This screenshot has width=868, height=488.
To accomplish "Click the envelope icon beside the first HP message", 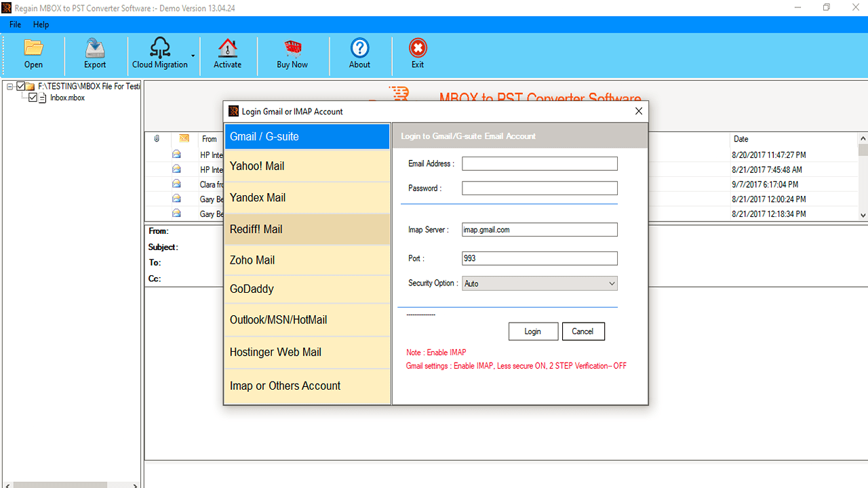I will click(176, 154).
